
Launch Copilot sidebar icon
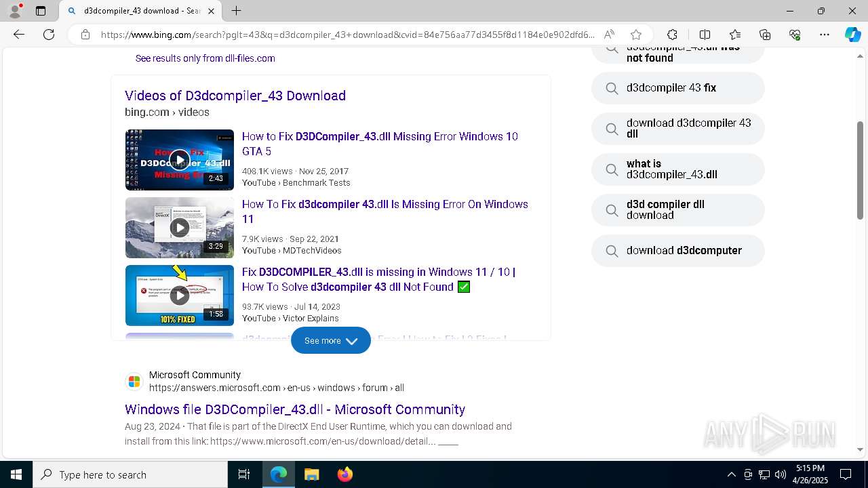pos(852,35)
